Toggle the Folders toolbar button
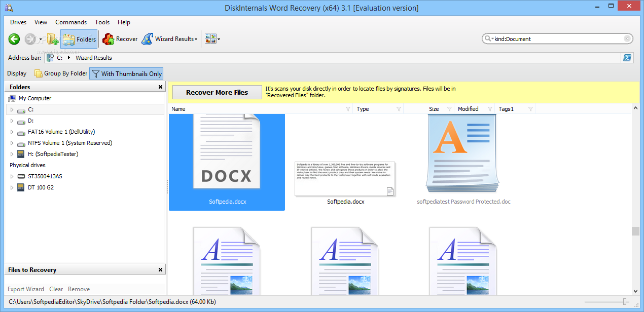The image size is (644, 312). click(x=79, y=39)
